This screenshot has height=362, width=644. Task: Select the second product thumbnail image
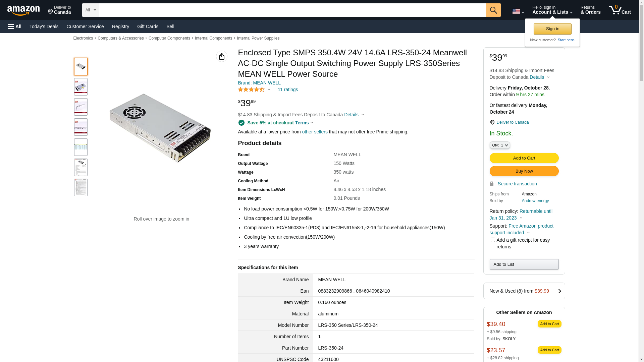(81, 87)
